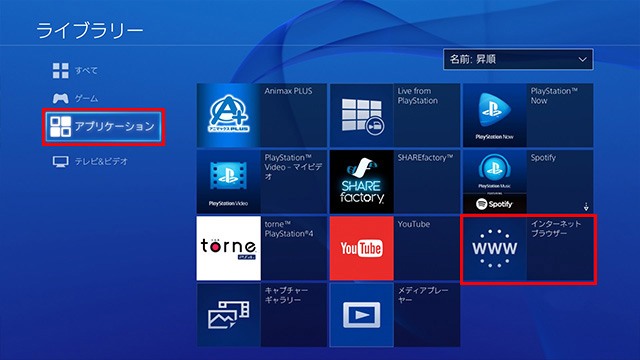This screenshot has height=360, width=640.
Task: Open the torne PlayStation 4 icon
Action: point(229,248)
